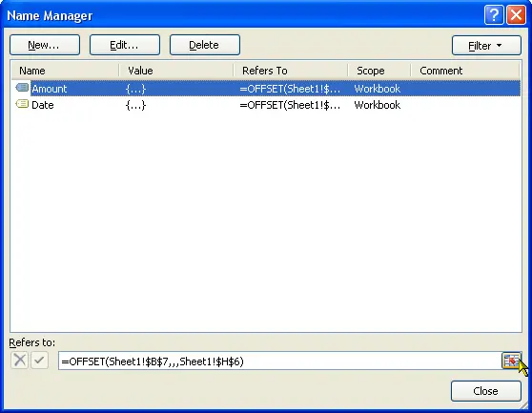The height and width of the screenshot is (413, 532).
Task: Create a new name with New button
Action: tap(45, 45)
